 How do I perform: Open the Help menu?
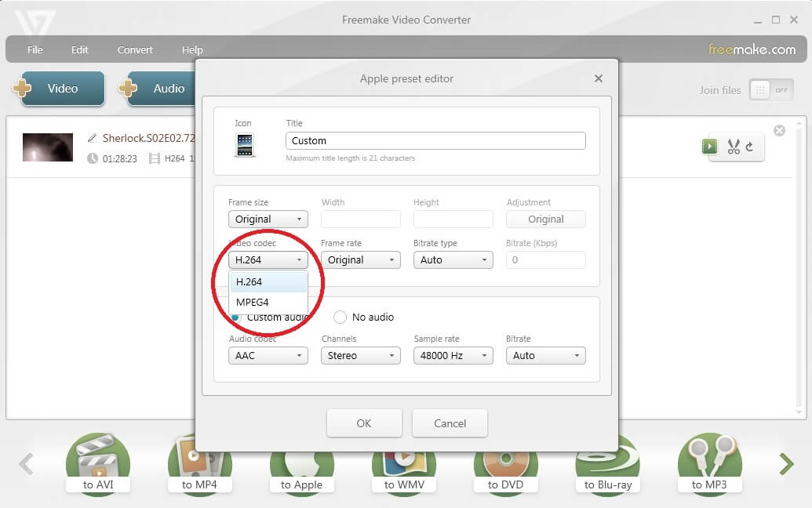tap(192, 49)
